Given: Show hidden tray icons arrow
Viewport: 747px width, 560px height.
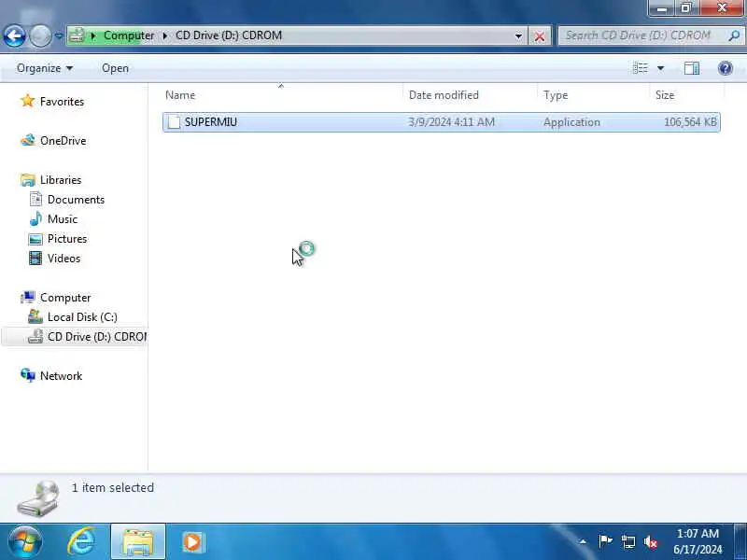Looking at the screenshot, I should (x=582, y=541).
